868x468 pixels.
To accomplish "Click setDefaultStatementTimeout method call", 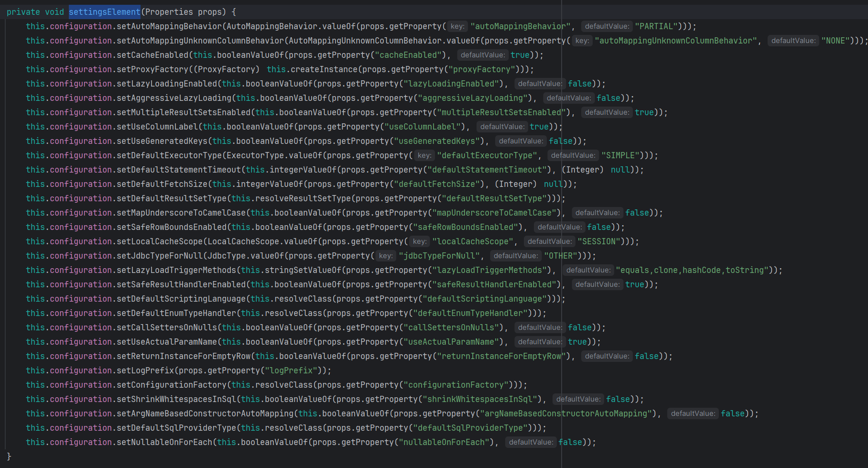I will [x=179, y=170].
